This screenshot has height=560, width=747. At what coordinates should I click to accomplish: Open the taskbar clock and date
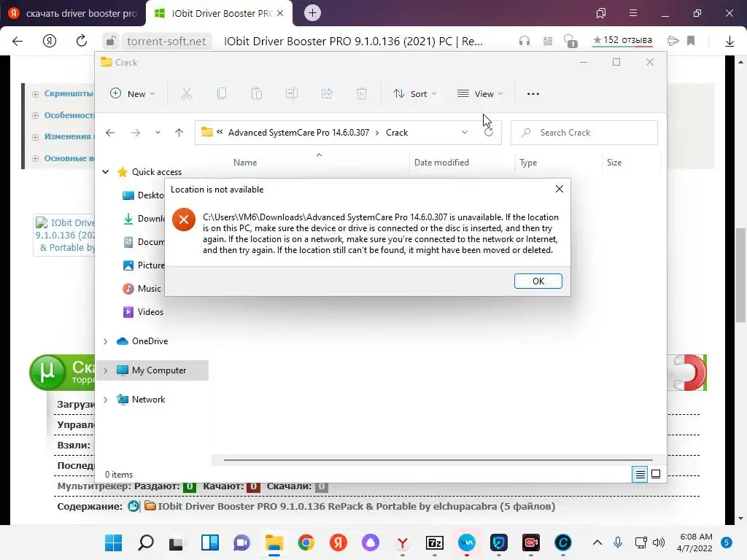(x=696, y=542)
